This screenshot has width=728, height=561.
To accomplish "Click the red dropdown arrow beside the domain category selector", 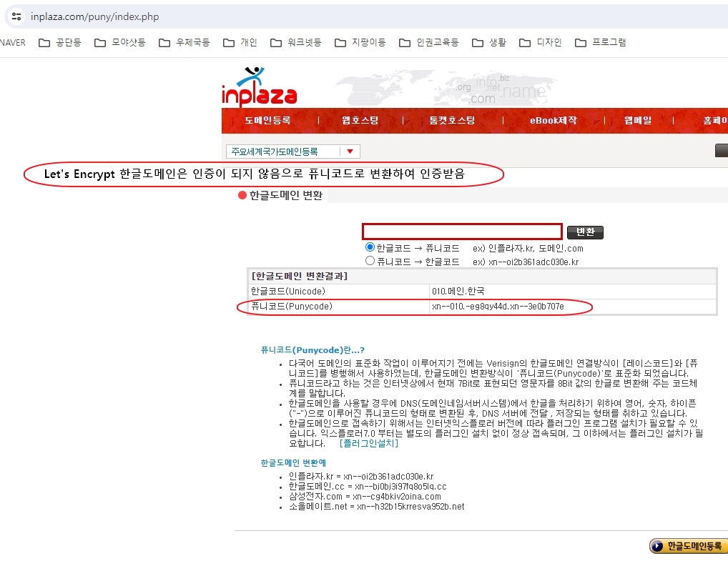I will [x=351, y=151].
